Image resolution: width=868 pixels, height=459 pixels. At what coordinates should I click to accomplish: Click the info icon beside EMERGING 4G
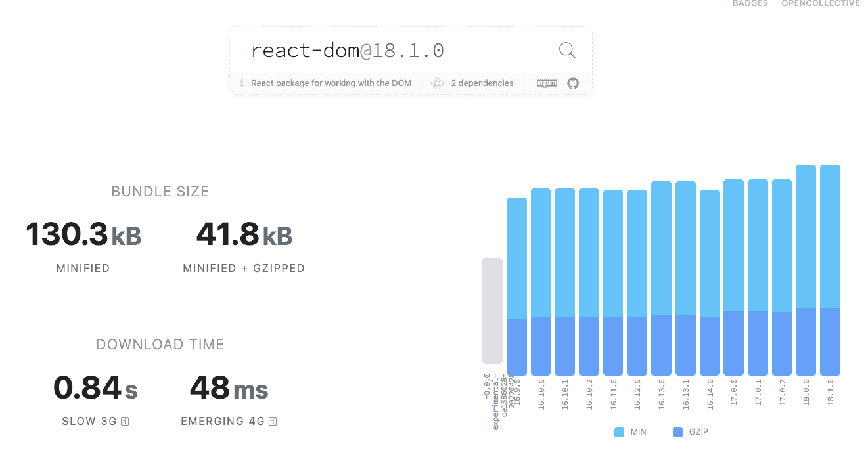tap(273, 422)
